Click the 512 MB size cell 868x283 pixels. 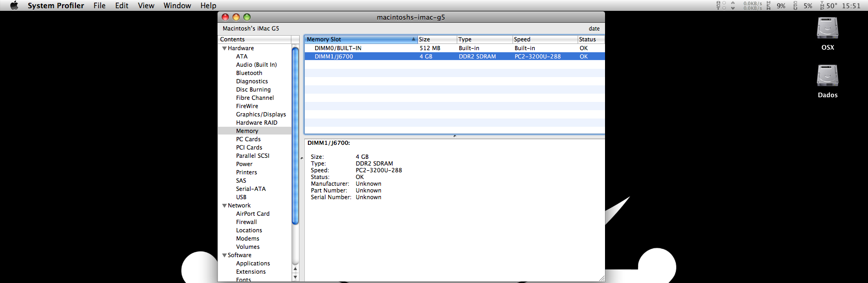point(430,48)
